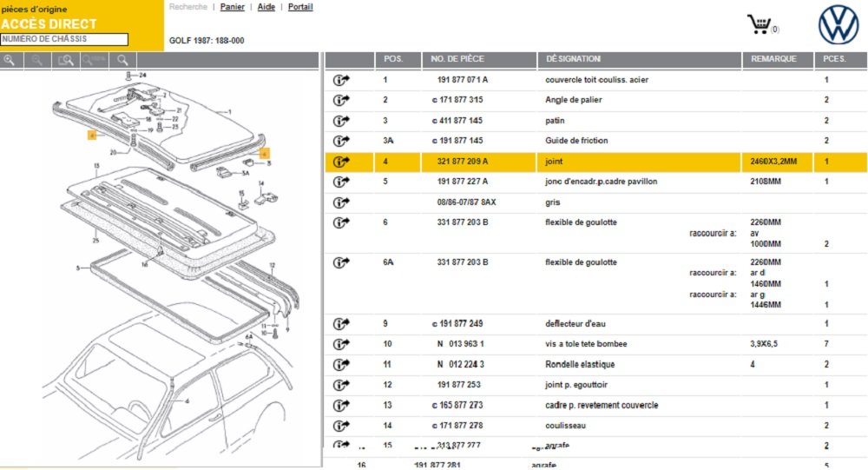Image resolution: width=868 pixels, height=470 pixels.
Task: Add vis a tole tete bombee to cart
Action: pos(341,344)
